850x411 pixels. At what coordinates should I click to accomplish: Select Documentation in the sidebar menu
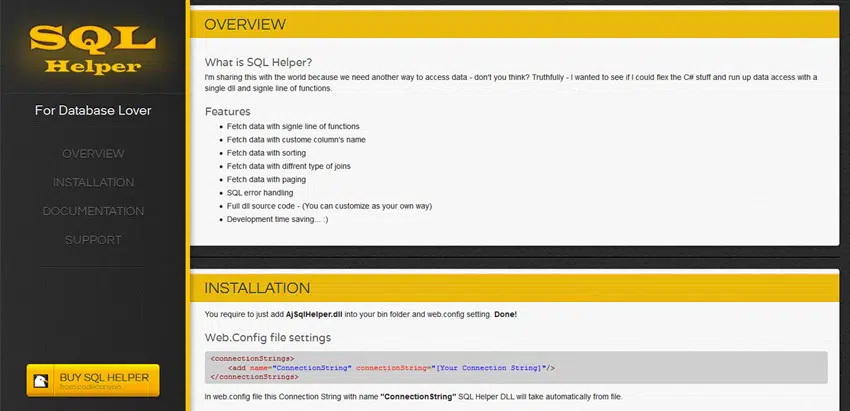point(93,211)
